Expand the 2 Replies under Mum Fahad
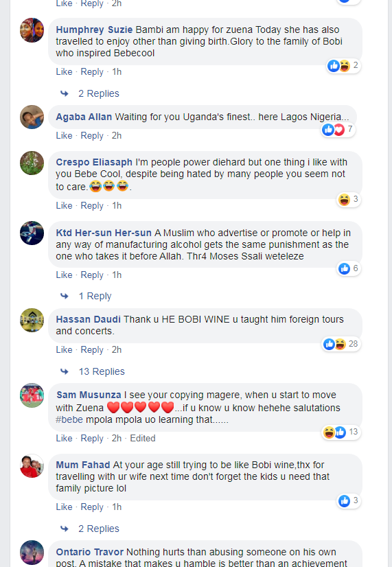The height and width of the screenshot is (567, 392). 99,529
